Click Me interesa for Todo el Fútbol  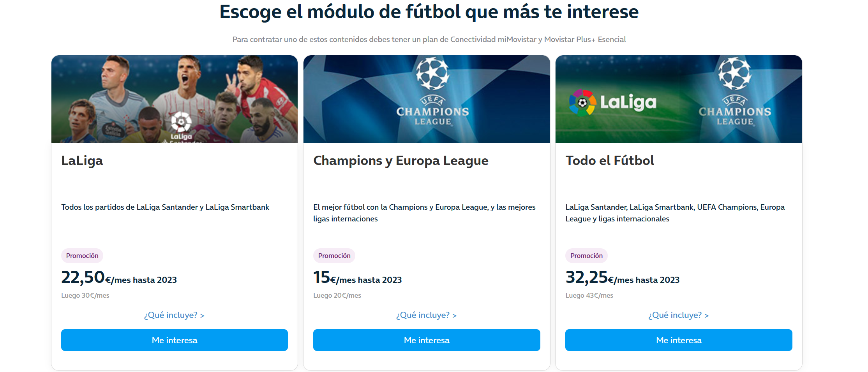coord(679,340)
